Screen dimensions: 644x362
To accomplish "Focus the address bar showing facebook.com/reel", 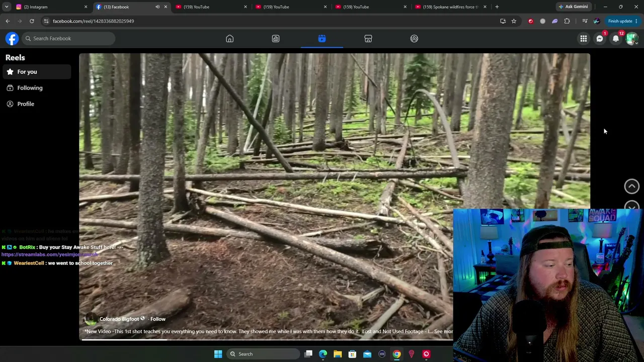I will [272, 21].
